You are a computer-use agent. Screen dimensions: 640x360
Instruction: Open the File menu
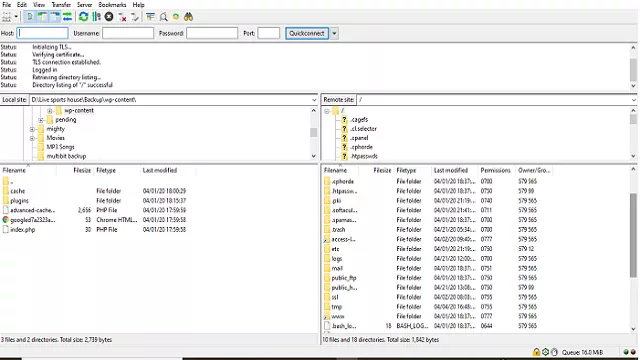tap(7, 5)
